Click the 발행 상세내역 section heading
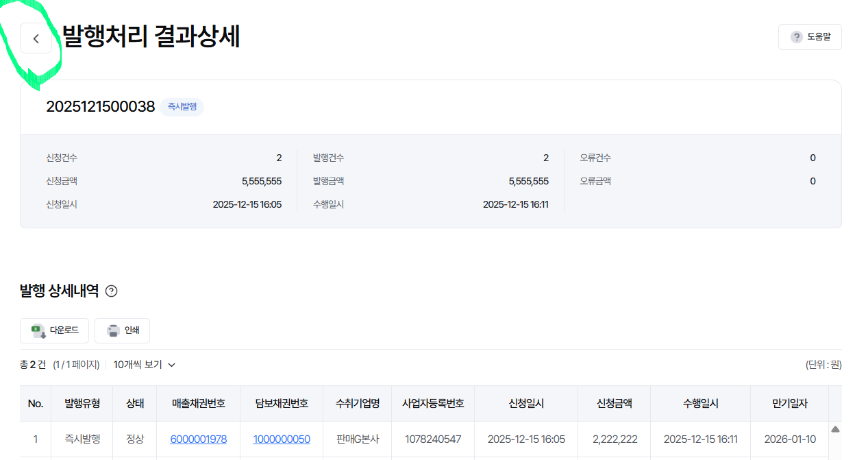Image resolution: width=868 pixels, height=460 pixels. pyautogui.click(x=60, y=291)
